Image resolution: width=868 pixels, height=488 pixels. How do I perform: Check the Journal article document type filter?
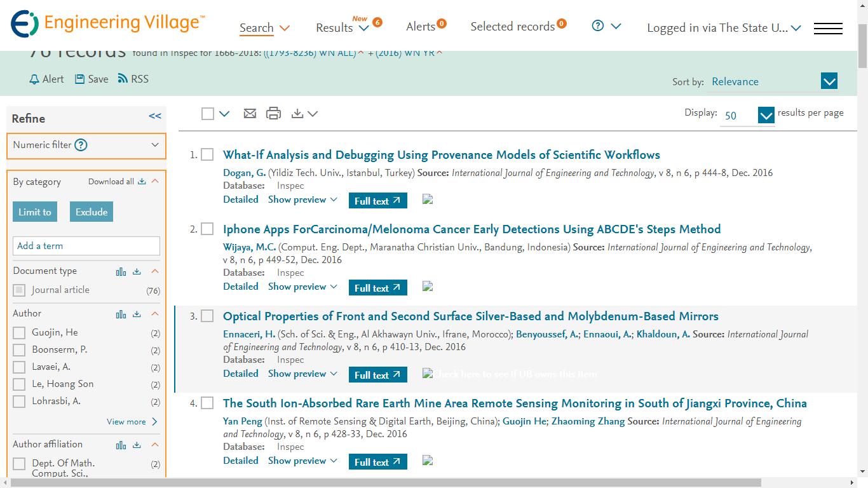point(18,290)
